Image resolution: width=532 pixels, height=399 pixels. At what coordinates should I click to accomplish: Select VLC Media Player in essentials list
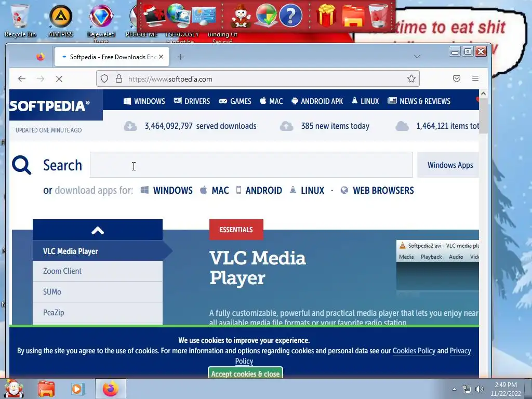click(97, 251)
